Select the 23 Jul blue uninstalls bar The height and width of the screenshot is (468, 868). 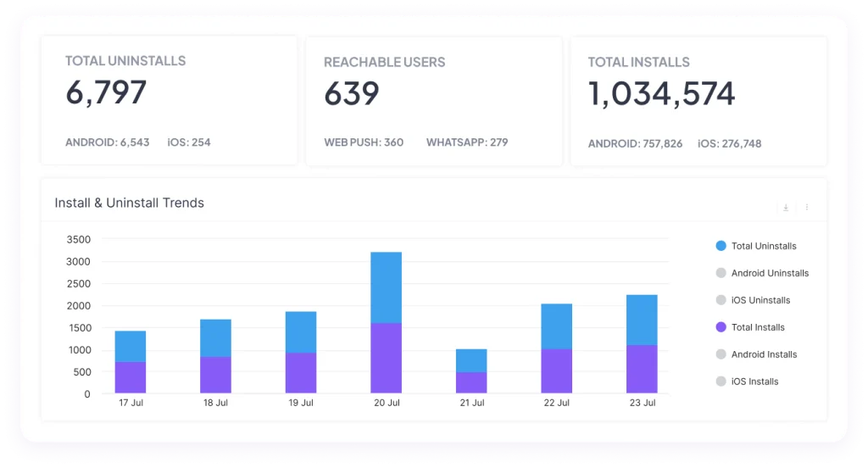point(643,320)
